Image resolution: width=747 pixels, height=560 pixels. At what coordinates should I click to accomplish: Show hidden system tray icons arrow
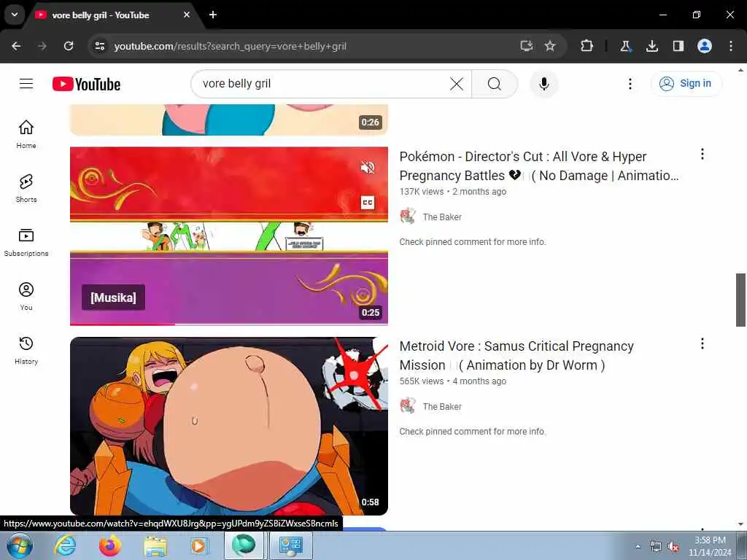638,546
